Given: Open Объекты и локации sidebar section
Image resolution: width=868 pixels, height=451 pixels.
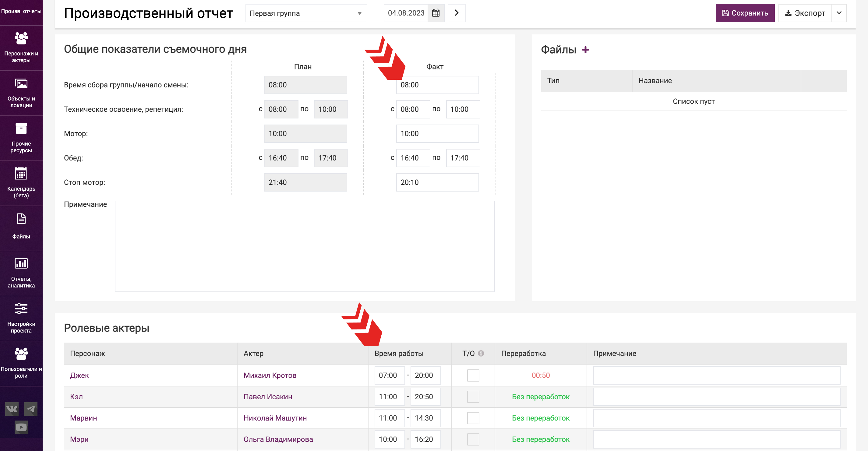Looking at the screenshot, I should 21,93.
